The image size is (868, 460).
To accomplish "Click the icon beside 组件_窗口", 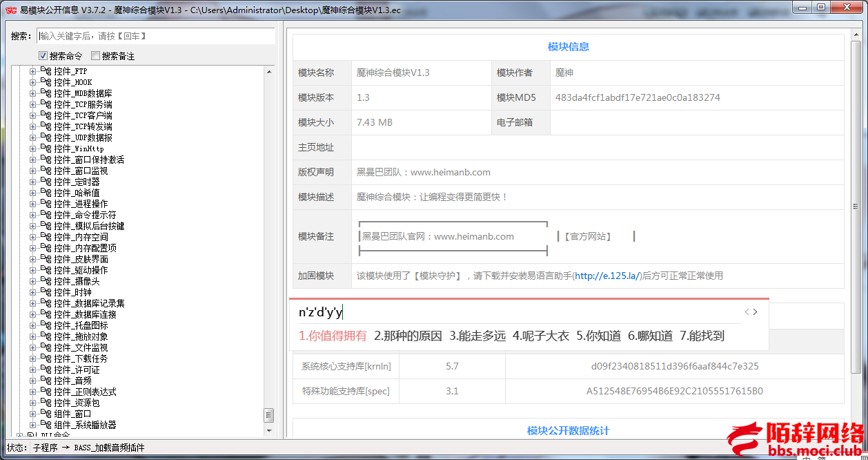I will pos(46,414).
